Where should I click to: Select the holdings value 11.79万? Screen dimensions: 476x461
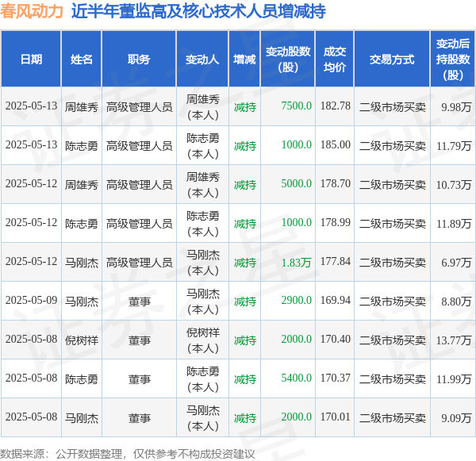click(x=454, y=145)
